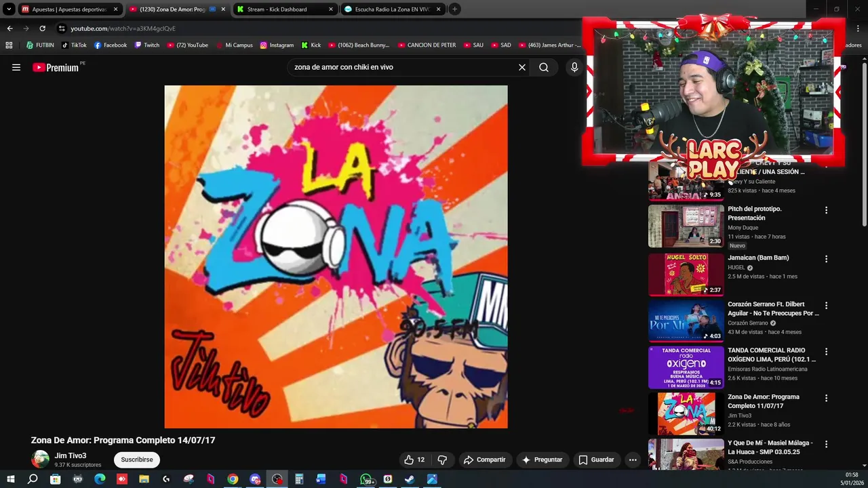The image size is (868, 488).
Task: Clear the search text with X icon
Action: tap(522, 67)
